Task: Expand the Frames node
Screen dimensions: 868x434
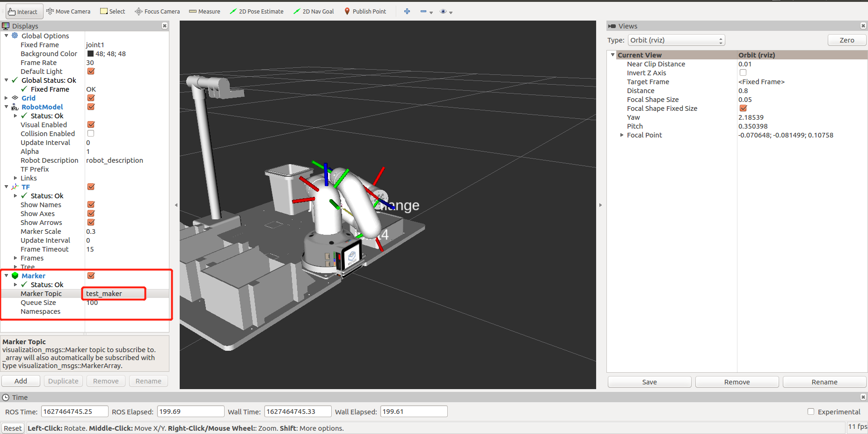Action: [x=15, y=258]
